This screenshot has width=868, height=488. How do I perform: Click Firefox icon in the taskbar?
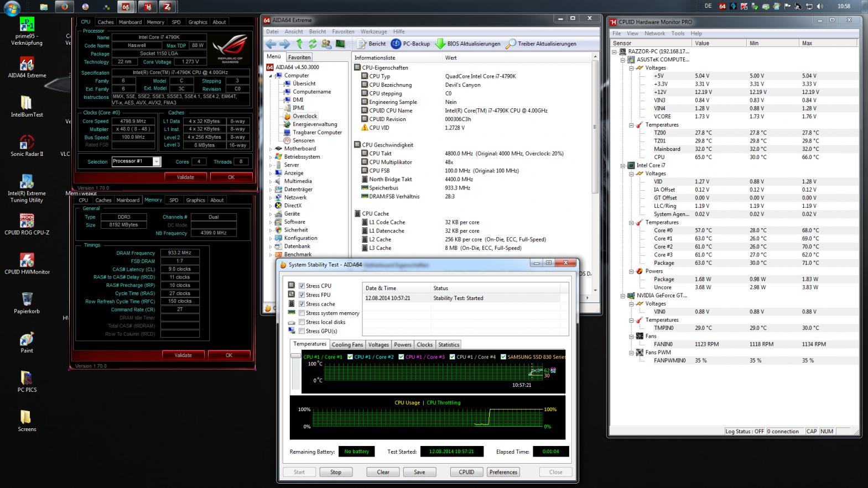click(x=64, y=7)
